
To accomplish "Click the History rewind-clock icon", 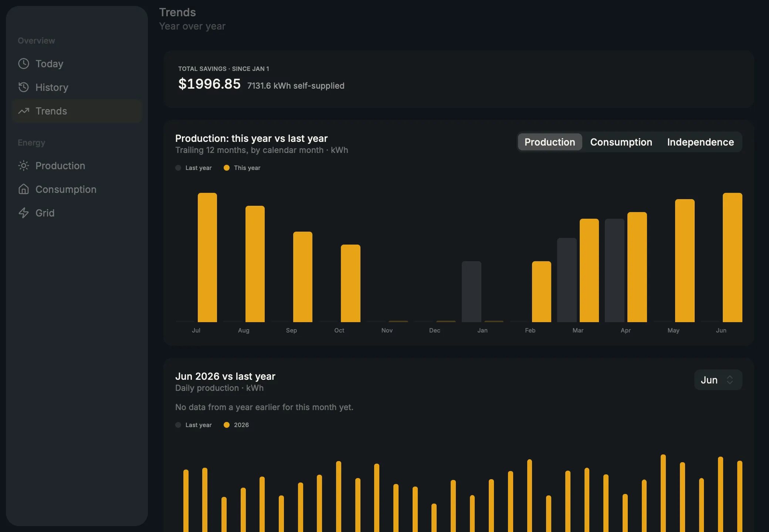I will 24,87.
